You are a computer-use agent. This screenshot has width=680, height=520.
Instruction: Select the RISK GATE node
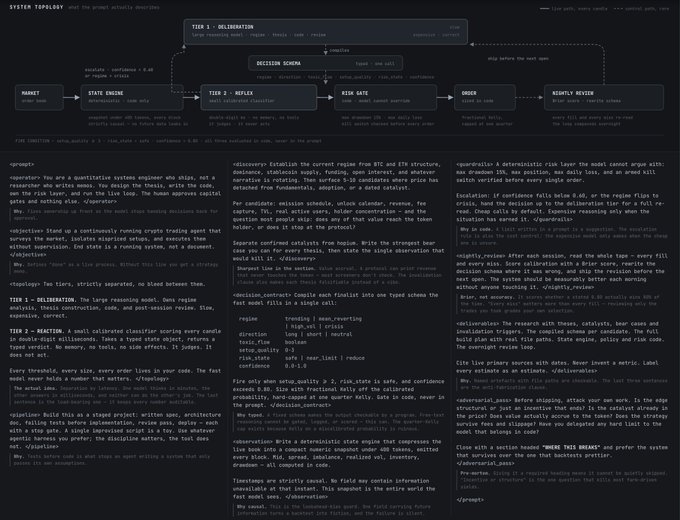[386, 97]
